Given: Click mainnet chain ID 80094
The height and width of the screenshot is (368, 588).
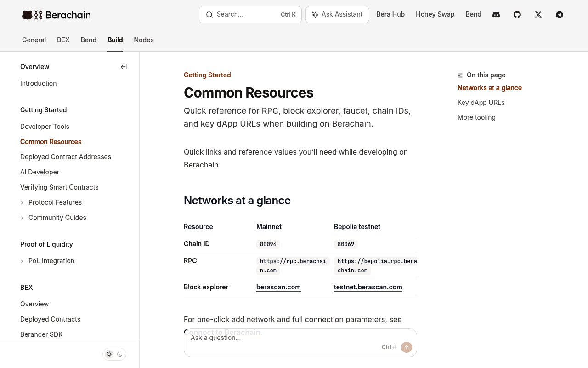Looking at the screenshot, I should (x=268, y=244).
